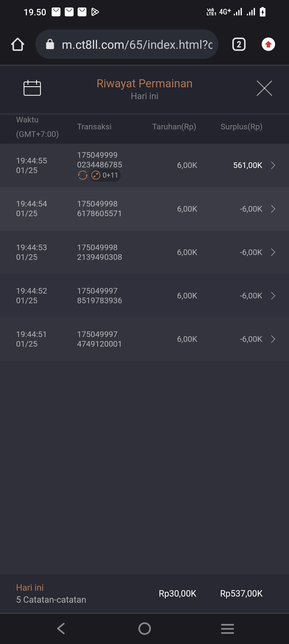Open the Android recent apps button
The width and height of the screenshot is (289, 644).
click(227, 628)
